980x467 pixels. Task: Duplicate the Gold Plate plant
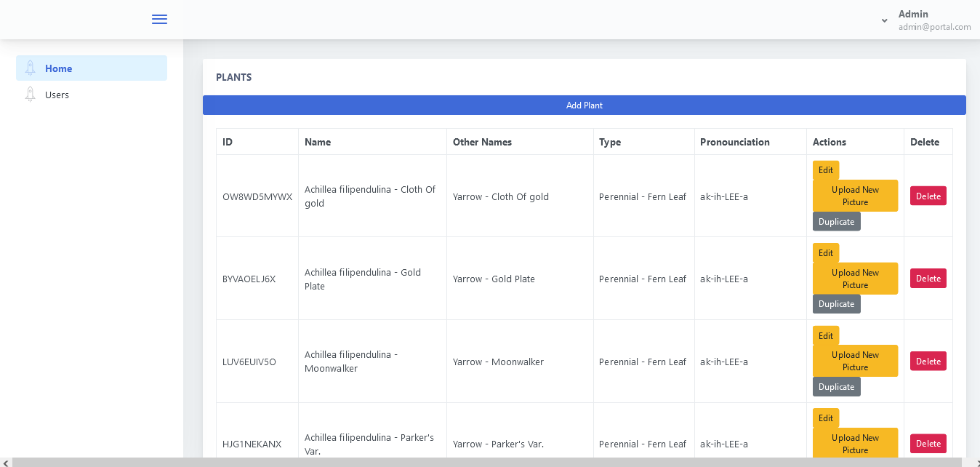[x=836, y=304]
